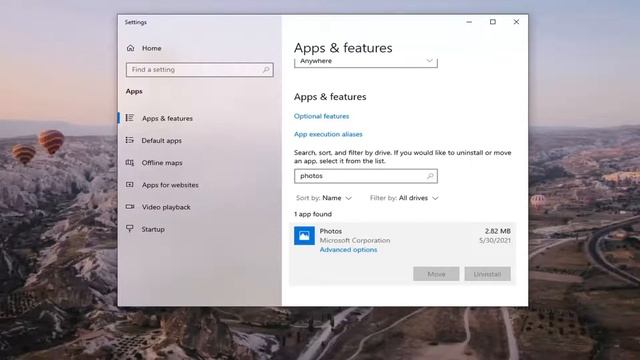Click the Photos app icon
640x360 pixels.
coord(304,236)
